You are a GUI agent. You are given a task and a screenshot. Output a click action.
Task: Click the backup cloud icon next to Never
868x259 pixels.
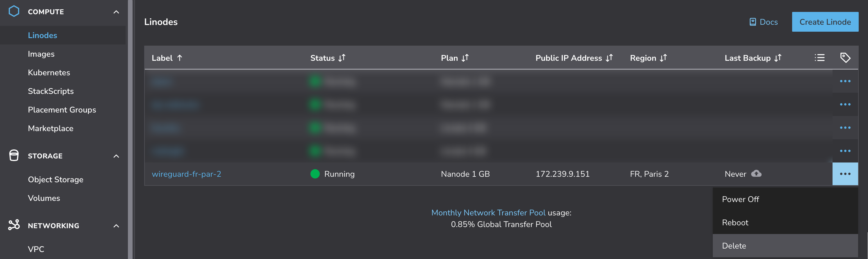coord(756,174)
